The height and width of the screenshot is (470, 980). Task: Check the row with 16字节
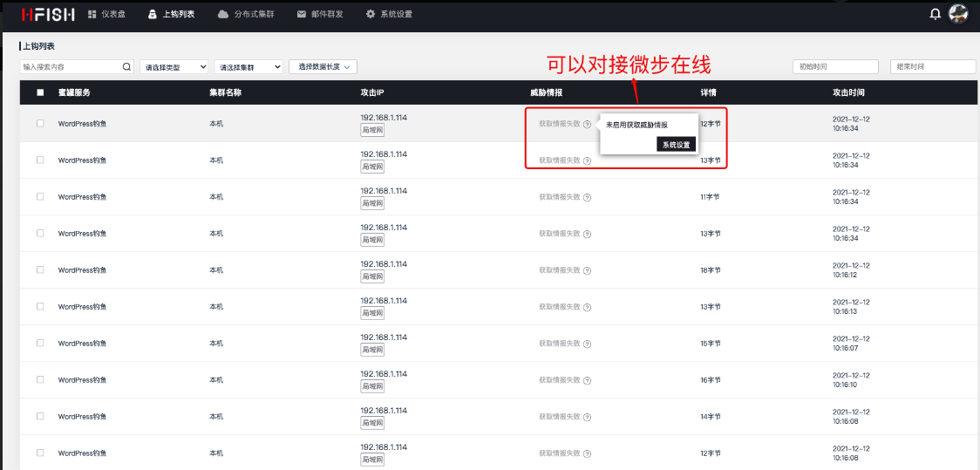40,379
